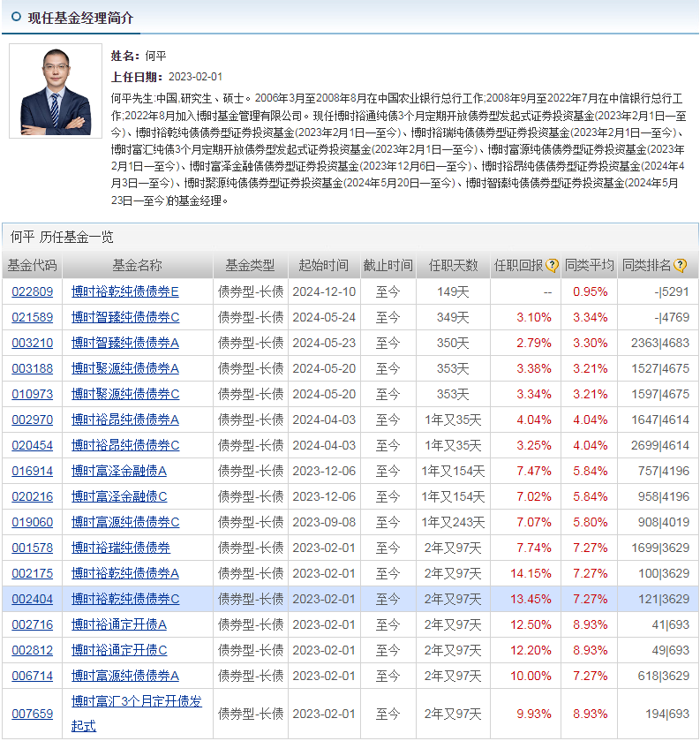
Task: Open fund code 020454
Action: coord(32,445)
